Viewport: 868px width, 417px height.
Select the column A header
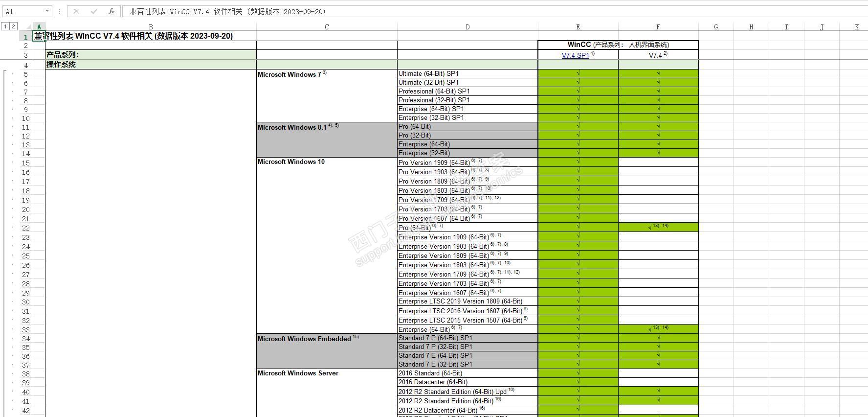coord(39,27)
